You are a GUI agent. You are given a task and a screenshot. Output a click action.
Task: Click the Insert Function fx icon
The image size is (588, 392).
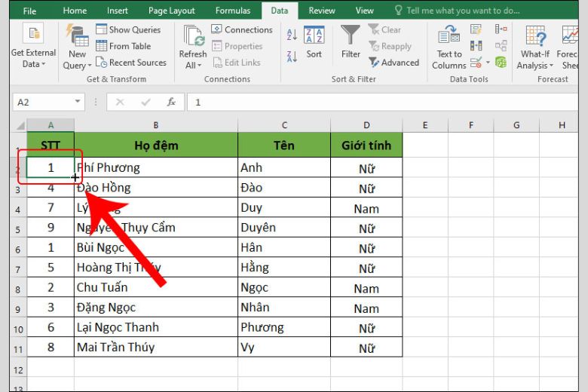[x=171, y=102]
